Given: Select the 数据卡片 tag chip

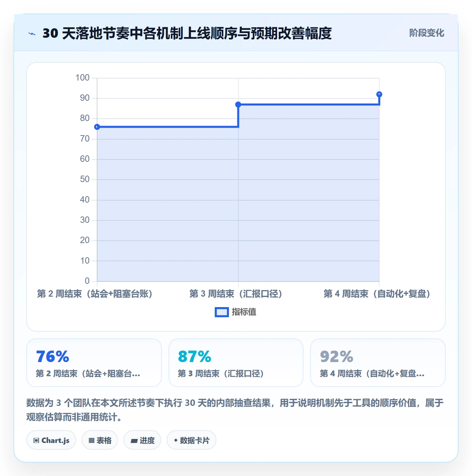Looking at the screenshot, I should click(191, 440).
